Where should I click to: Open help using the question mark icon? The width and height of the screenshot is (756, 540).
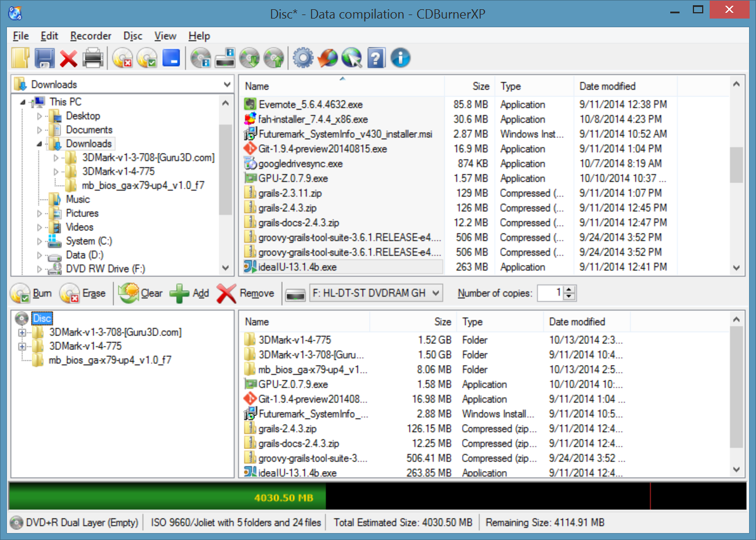(x=376, y=58)
